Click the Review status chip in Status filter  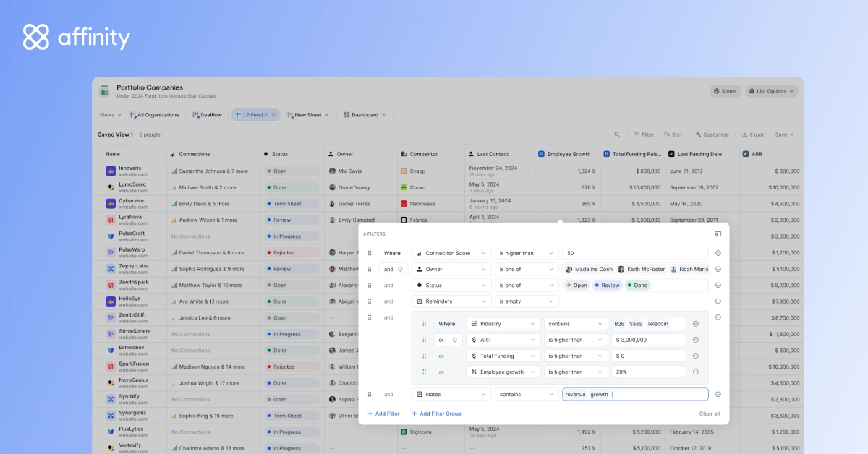tap(607, 285)
